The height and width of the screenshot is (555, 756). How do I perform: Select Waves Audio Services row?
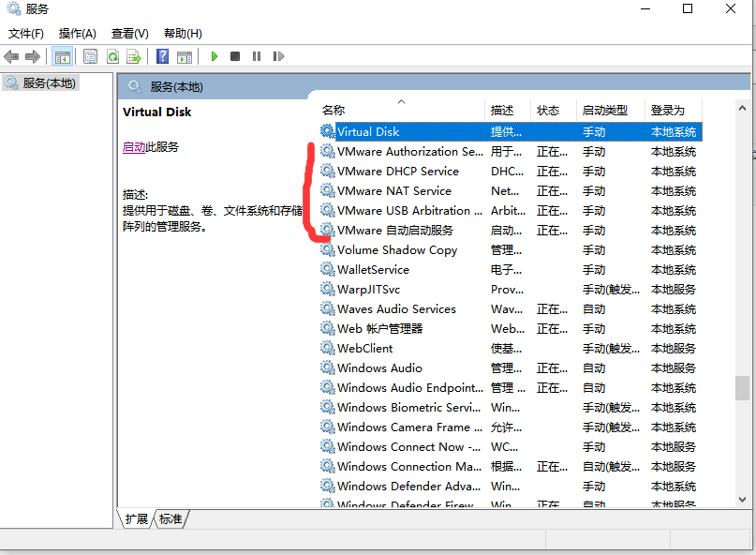511,308
